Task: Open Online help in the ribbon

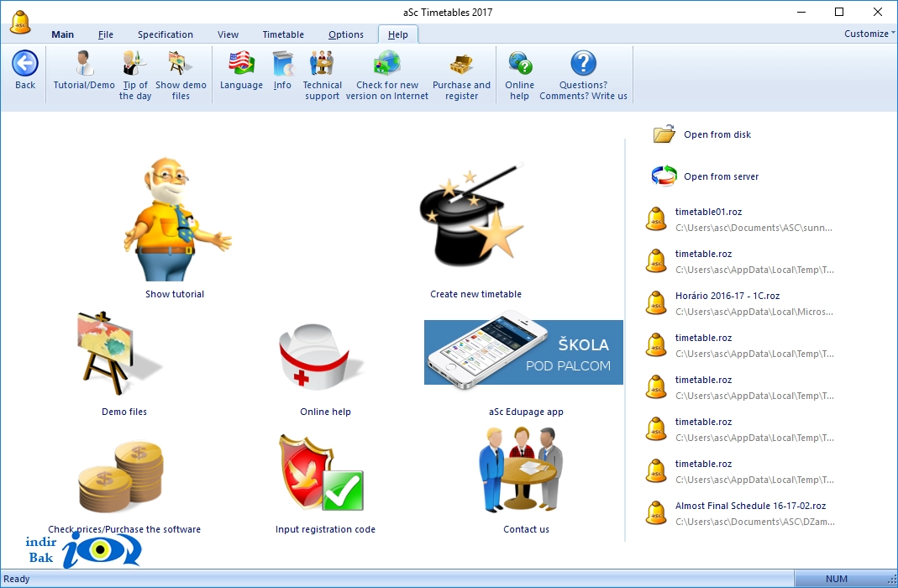Action: tap(519, 76)
